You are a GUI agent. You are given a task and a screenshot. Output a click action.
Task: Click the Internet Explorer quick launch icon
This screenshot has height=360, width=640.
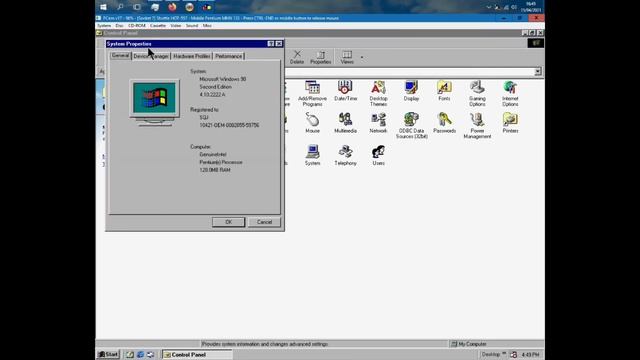point(140,354)
